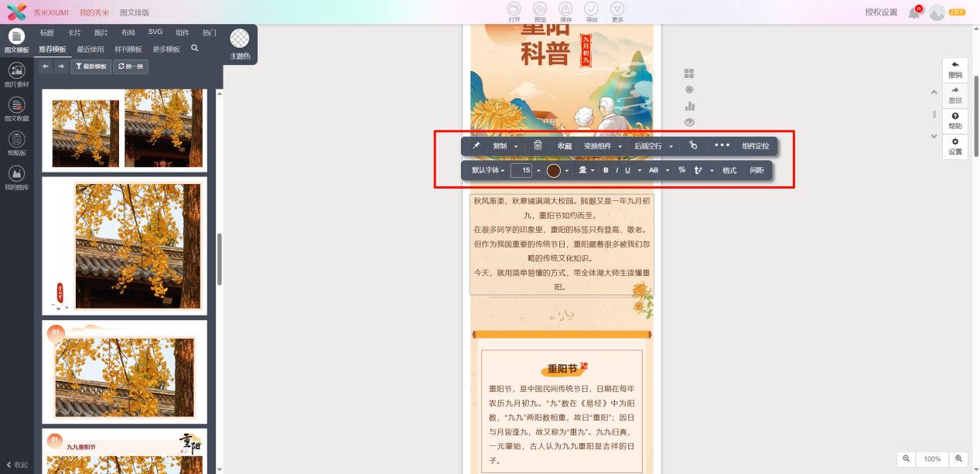Click the 撤销 undo button
Viewport: 980px width, 474px height.
pyautogui.click(x=955, y=70)
